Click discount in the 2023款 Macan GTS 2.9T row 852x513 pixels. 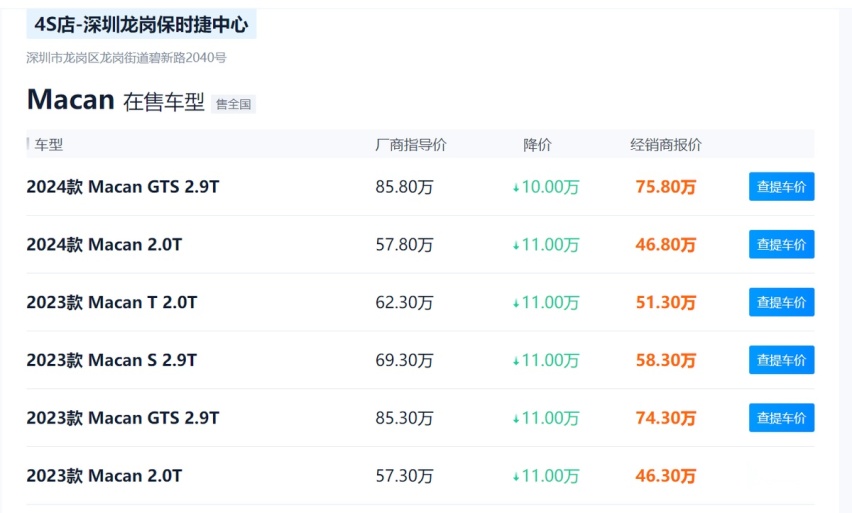[546, 418]
